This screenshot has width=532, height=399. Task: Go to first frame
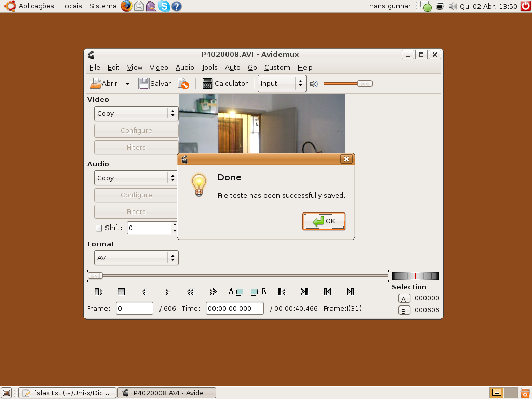tap(327, 292)
